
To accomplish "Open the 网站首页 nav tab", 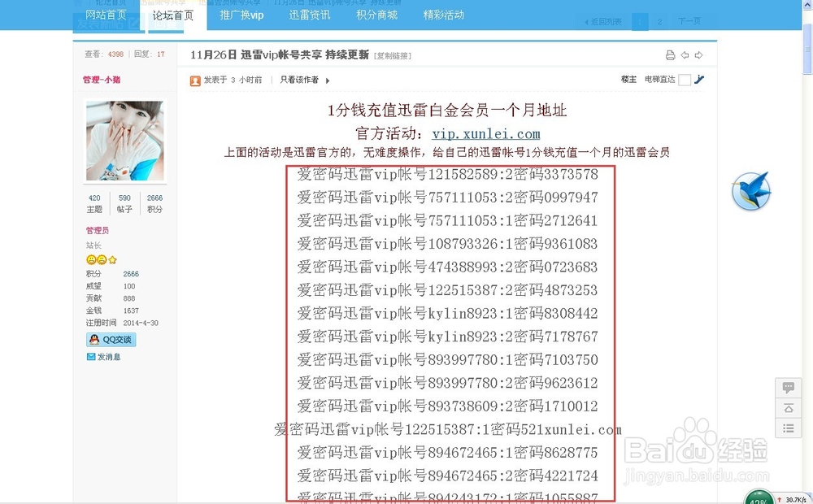I will pos(106,15).
